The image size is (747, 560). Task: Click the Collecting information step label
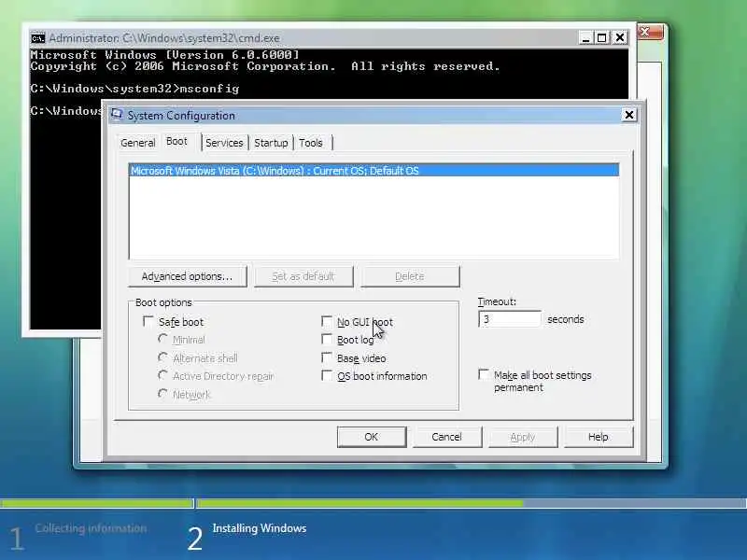[x=91, y=528]
